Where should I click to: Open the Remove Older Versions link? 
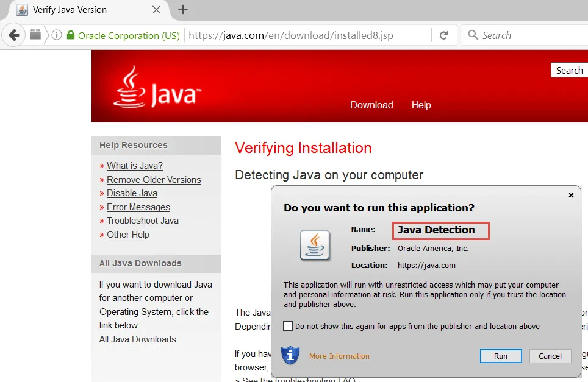(x=154, y=179)
